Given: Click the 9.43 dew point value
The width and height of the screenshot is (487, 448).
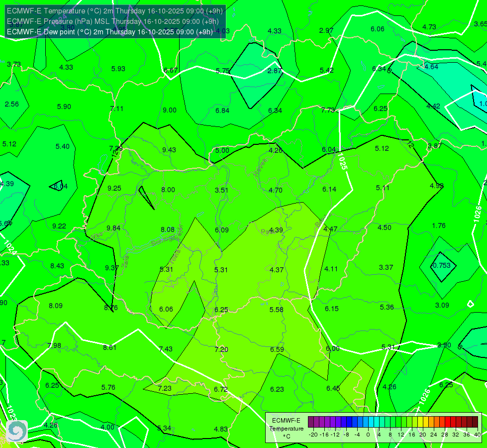Looking at the screenshot, I should [x=169, y=150].
